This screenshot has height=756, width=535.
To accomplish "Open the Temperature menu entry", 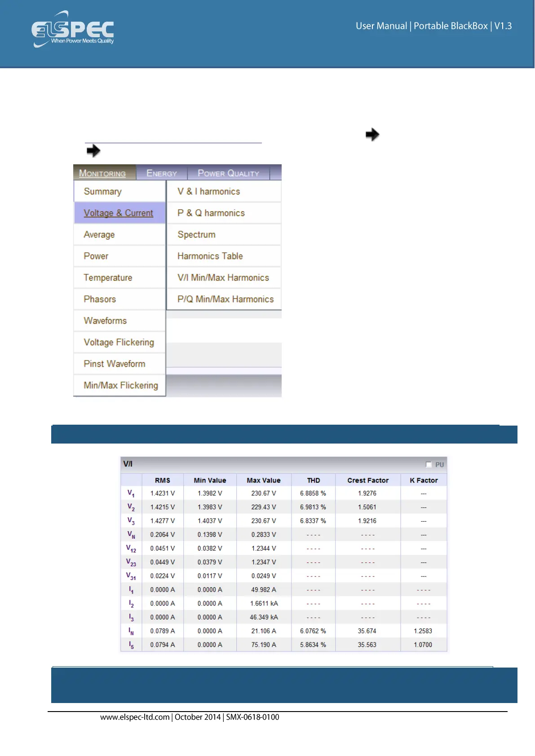I will click(x=119, y=278).
